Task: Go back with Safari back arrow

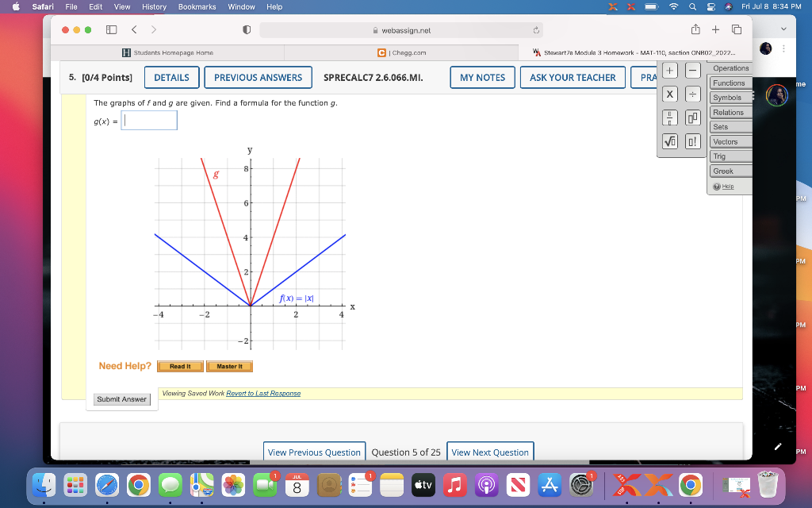Action: coord(134,29)
